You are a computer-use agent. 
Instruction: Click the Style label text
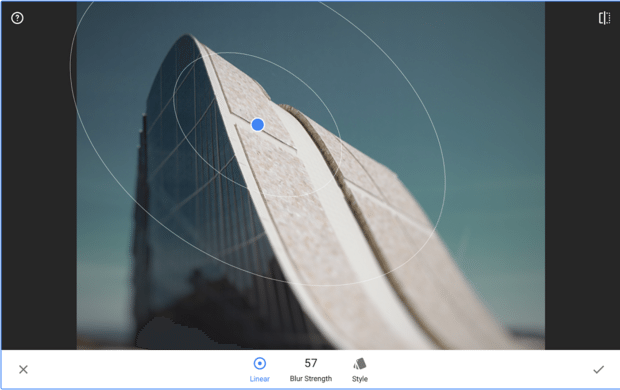pyautogui.click(x=360, y=379)
